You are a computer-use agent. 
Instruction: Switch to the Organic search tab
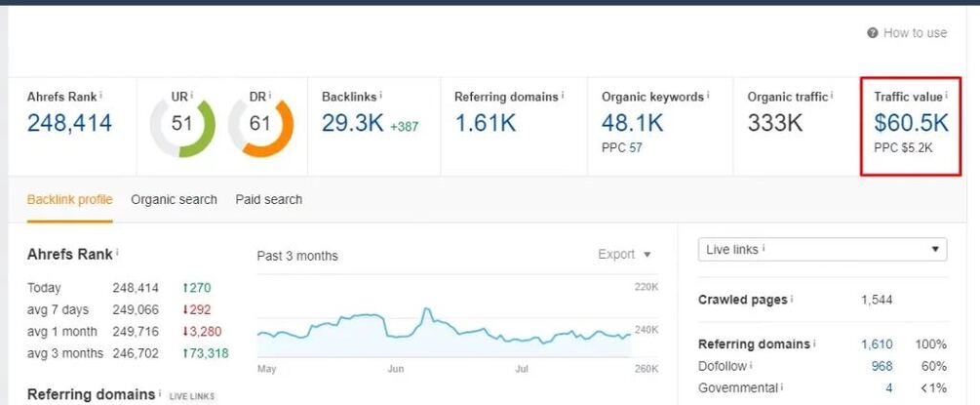[174, 200]
